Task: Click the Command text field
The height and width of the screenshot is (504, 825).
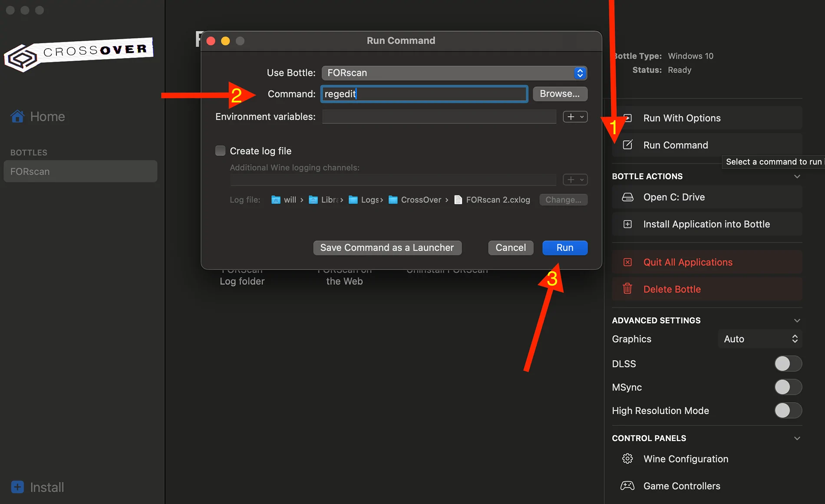Action: pos(424,94)
